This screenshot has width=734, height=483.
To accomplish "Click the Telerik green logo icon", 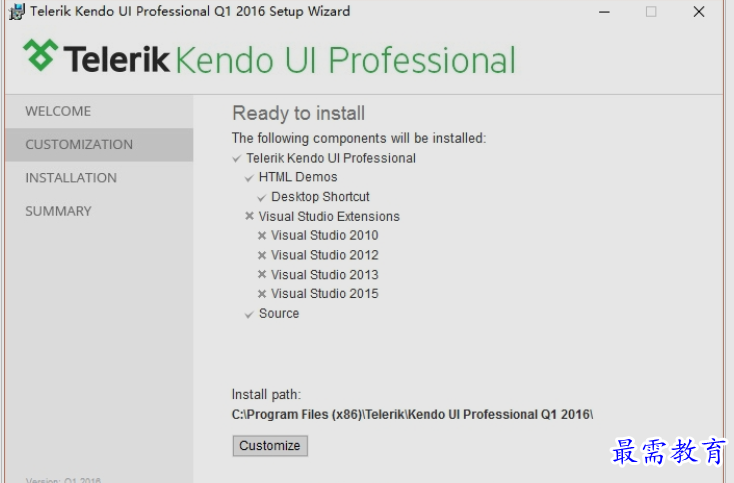I will pyautogui.click(x=41, y=55).
